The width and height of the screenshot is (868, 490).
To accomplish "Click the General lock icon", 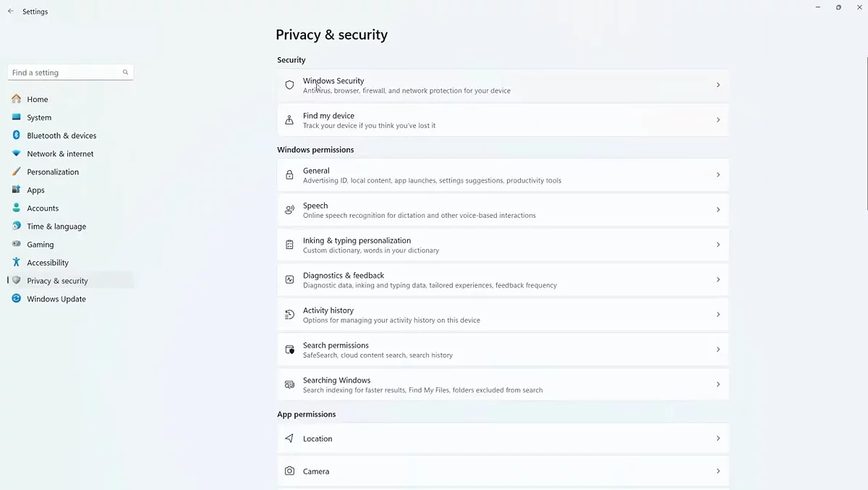I will point(289,175).
